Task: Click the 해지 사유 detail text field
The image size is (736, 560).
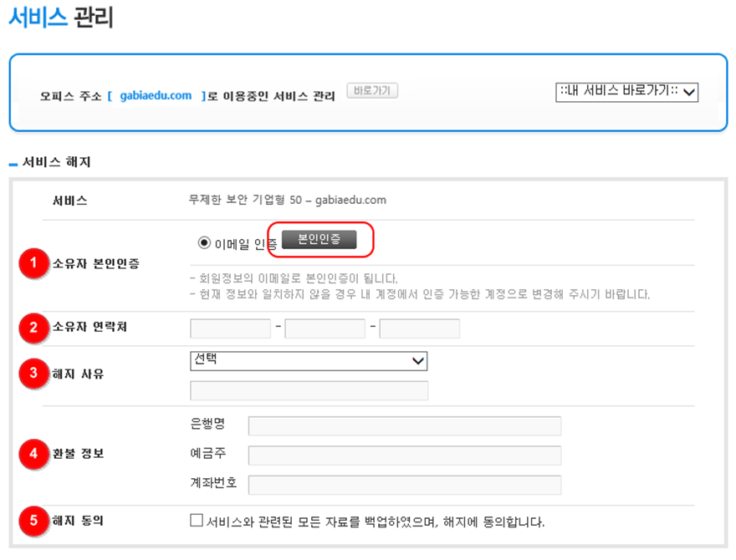Action: click(x=309, y=390)
